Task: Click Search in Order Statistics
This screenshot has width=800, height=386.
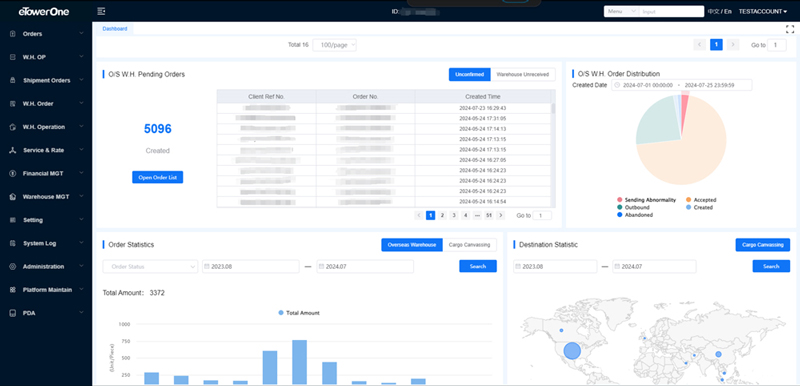Action: coord(478,266)
